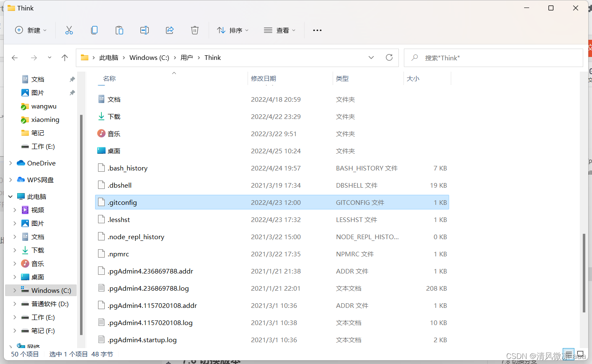The height and width of the screenshot is (364, 592).
Task: Select .pgAdmin4.1157020108.log file
Action: (272, 323)
